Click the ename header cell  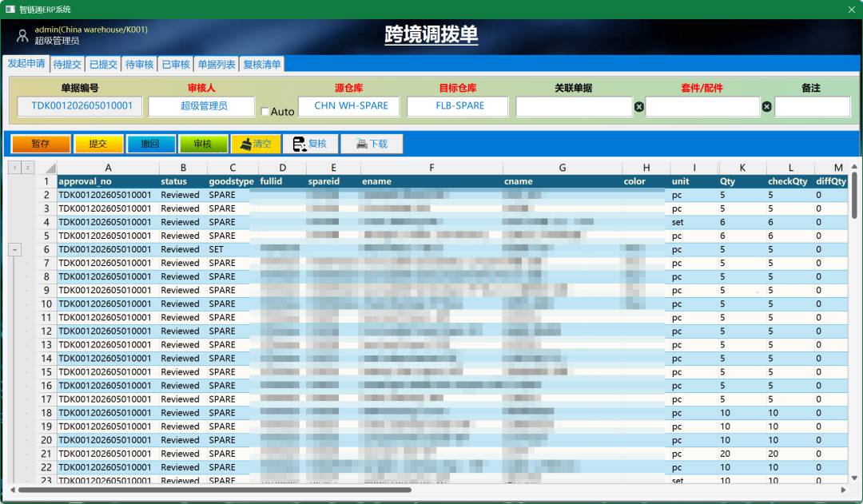[x=431, y=181]
